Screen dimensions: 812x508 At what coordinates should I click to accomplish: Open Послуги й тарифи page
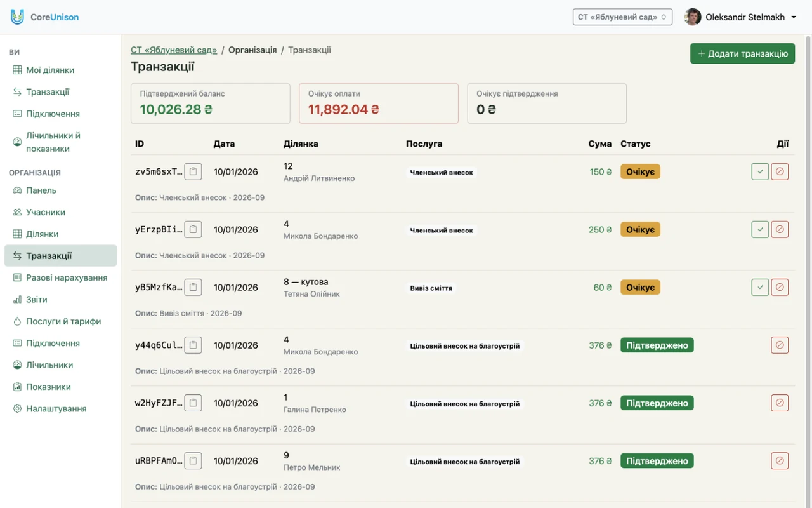[61, 321]
